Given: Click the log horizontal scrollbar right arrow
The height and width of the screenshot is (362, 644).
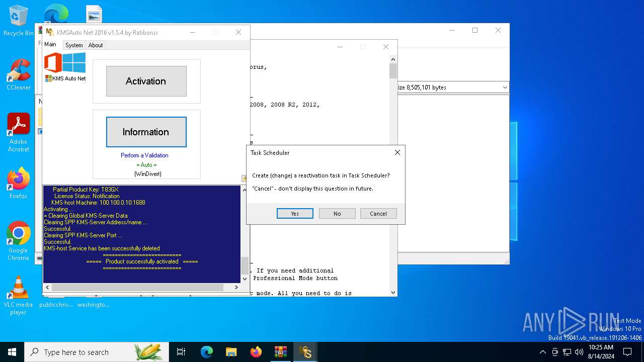Looking at the screenshot, I should 236,287.
